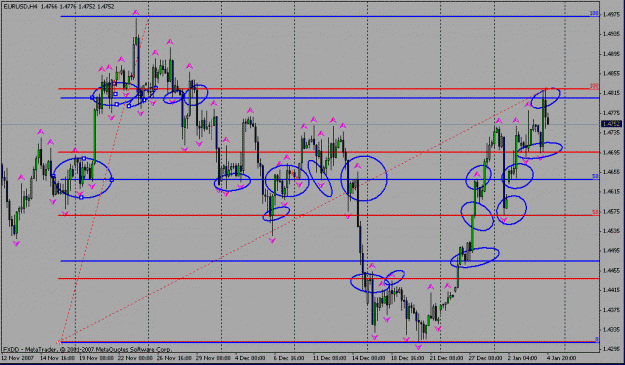The image size is (625, 365).
Task: Click the 27 Dec 00:00 time label
Action: [485, 358]
